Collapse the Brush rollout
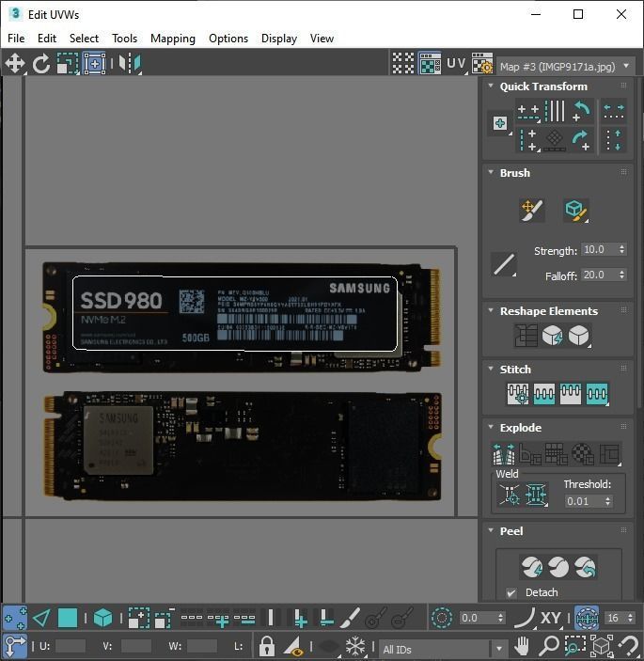 (x=491, y=172)
